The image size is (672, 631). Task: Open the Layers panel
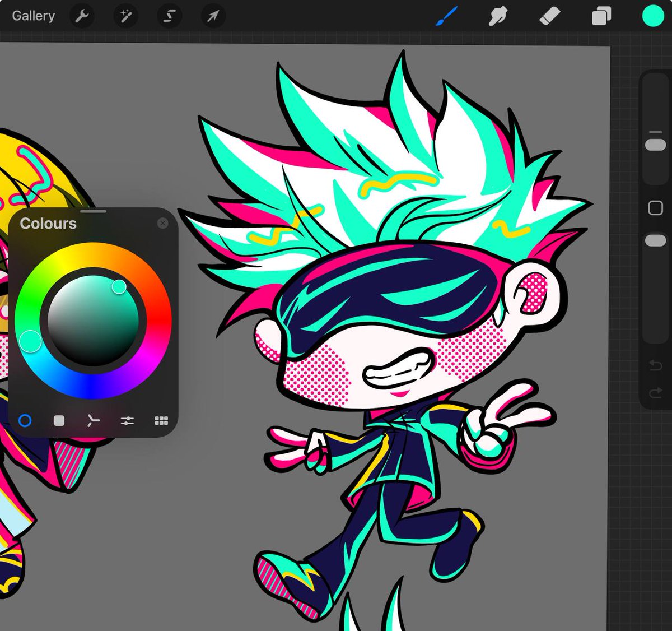[601, 16]
